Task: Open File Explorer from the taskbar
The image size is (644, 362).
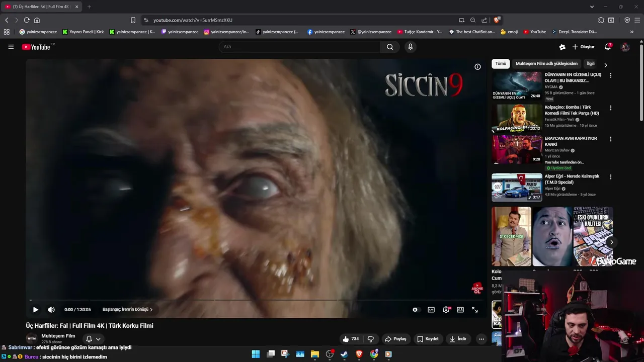Action: click(x=314, y=354)
